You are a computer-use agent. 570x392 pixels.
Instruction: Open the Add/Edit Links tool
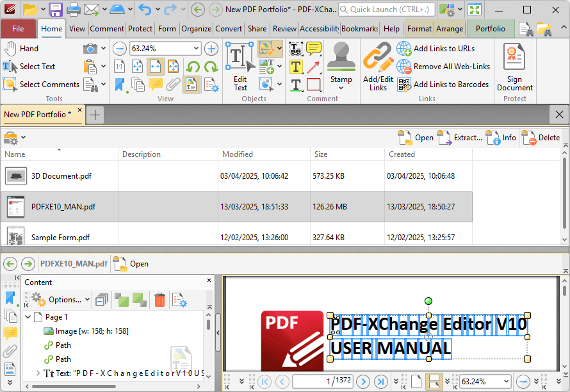tap(378, 67)
